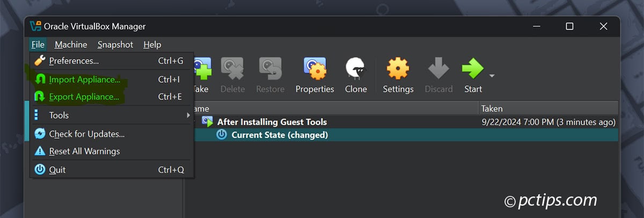Open Preferences from the File menu
This screenshot has height=218, width=644.
point(74,61)
